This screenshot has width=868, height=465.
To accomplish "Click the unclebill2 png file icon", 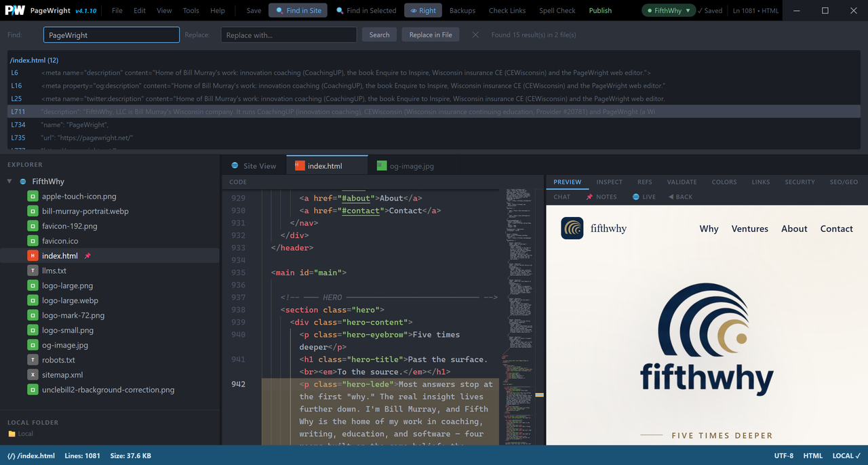I will tap(33, 390).
